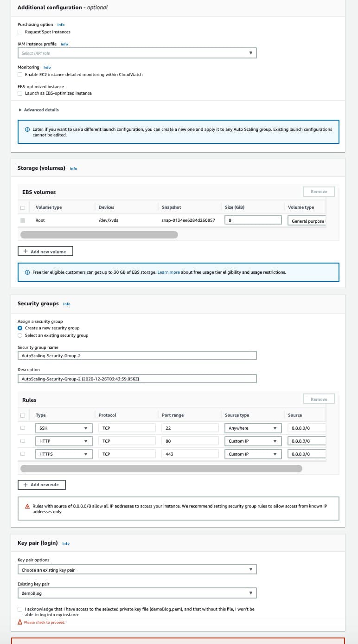
Task: Choose Select an existing security group
Action: point(20,335)
